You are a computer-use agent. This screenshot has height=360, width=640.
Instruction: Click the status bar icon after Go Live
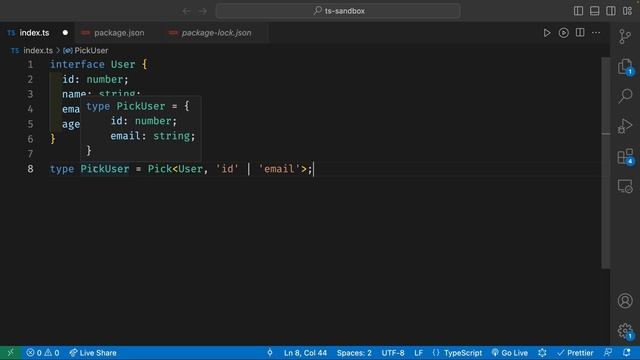coord(542,353)
